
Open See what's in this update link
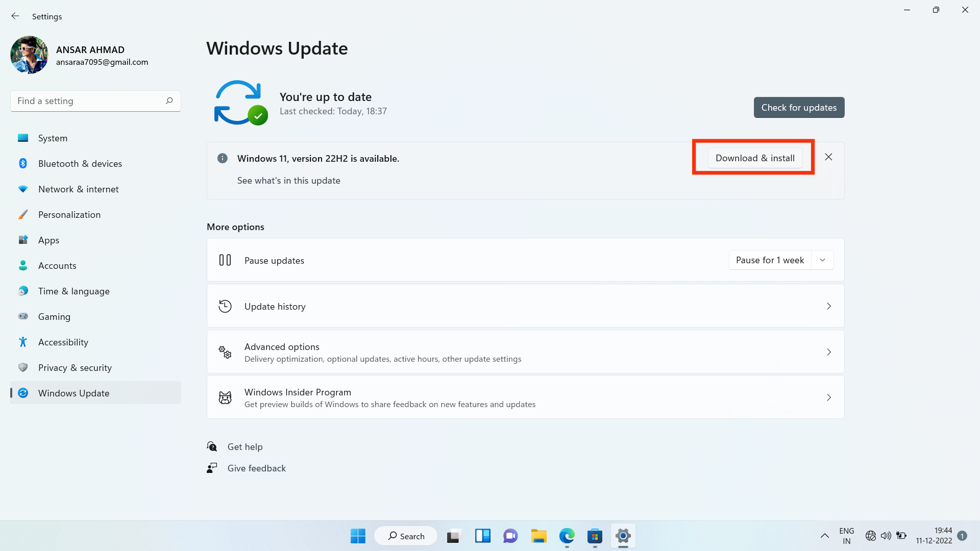288,181
